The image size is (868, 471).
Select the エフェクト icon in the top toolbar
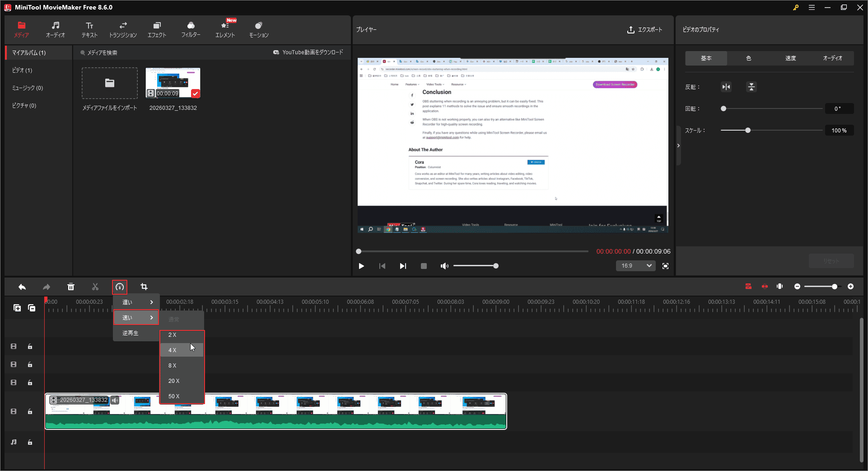(157, 29)
